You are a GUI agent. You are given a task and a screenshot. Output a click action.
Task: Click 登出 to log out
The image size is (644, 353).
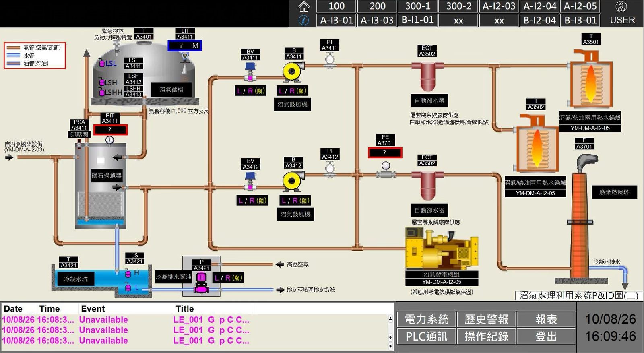(546, 336)
